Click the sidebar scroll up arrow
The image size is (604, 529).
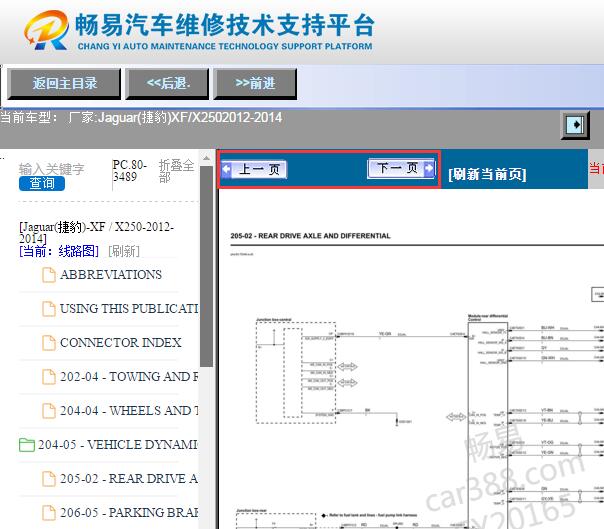tap(206, 158)
